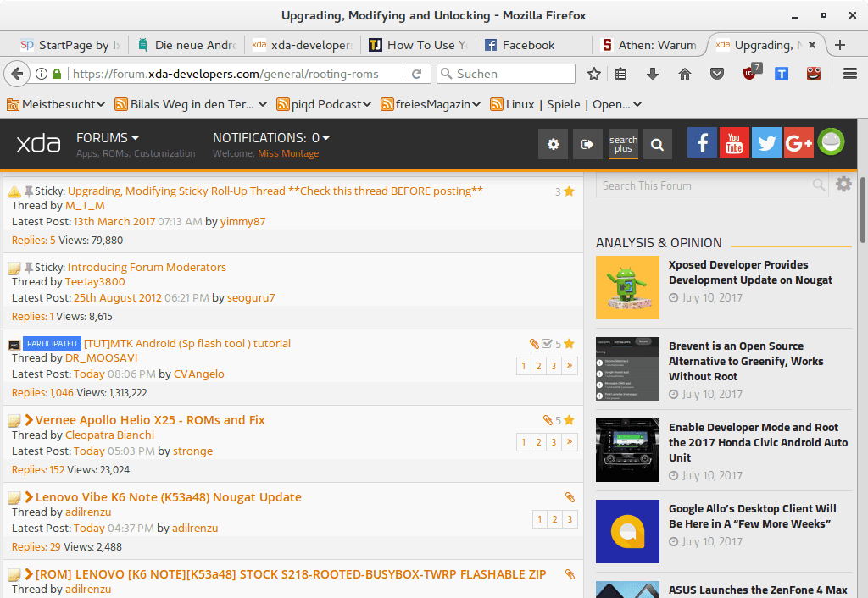The height and width of the screenshot is (598, 868).
Task: Click the Firefox downloads arrow icon
Action: tap(653, 75)
